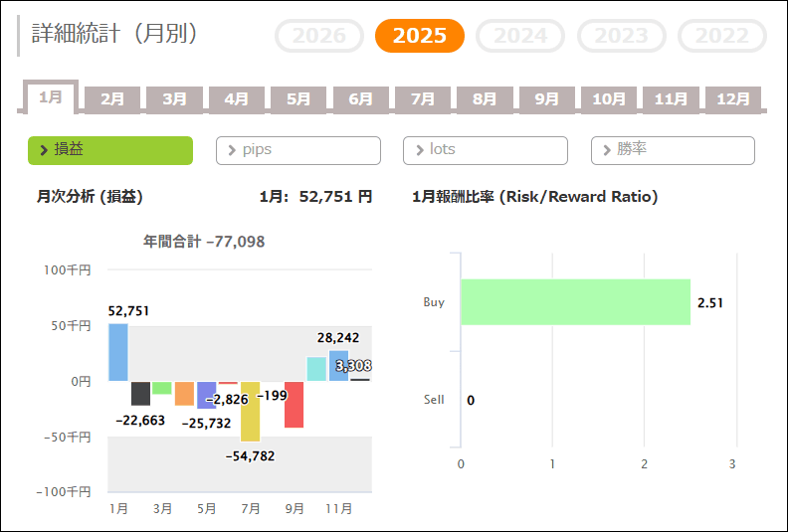Open the 7月 month tab

click(423, 99)
